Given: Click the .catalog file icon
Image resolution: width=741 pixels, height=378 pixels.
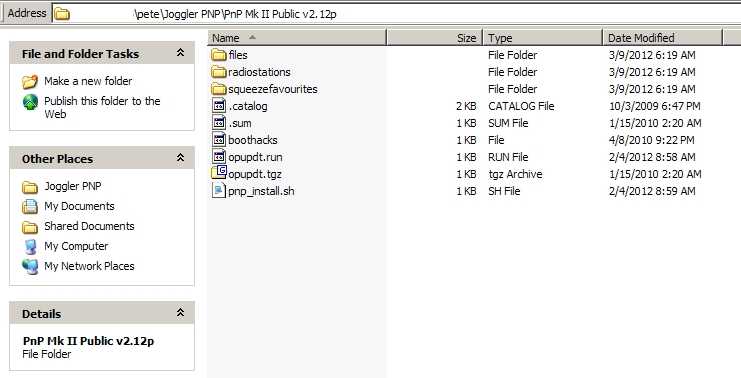Looking at the screenshot, I should tap(219, 106).
